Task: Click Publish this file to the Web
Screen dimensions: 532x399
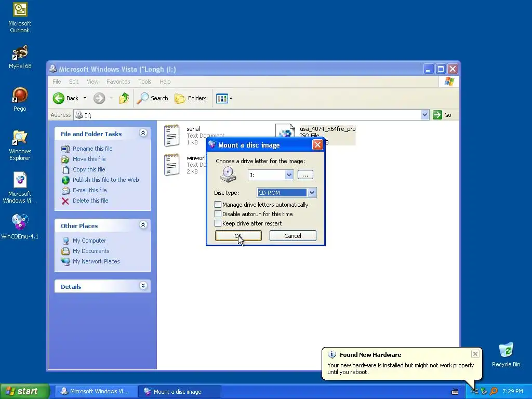Action: [x=106, y=180]
